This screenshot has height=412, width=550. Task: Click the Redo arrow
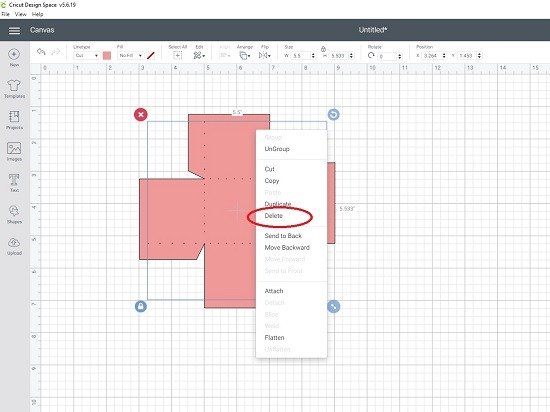(x=55, y=52)
